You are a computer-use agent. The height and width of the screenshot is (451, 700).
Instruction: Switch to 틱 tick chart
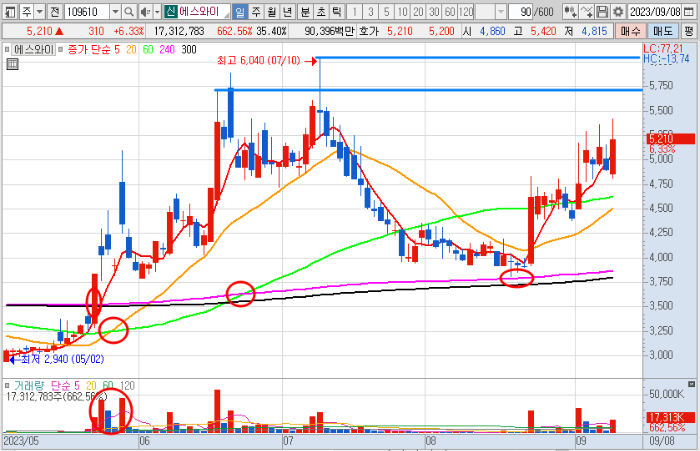tap(337, 11)
